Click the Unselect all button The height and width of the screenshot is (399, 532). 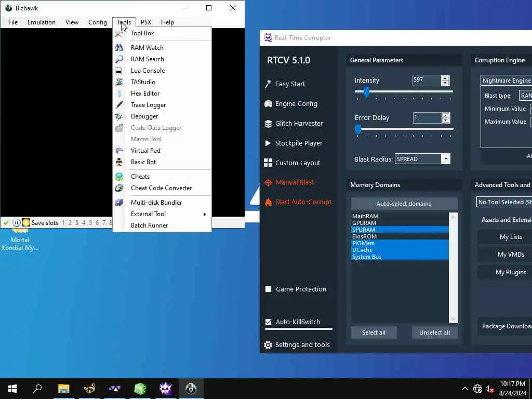coord(435,332)
